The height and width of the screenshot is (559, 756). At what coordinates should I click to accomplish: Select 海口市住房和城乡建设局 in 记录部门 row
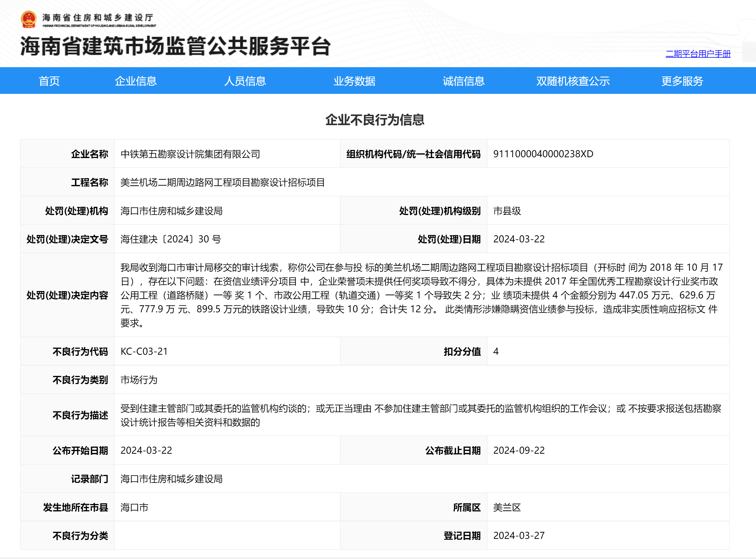coord(172,479)
